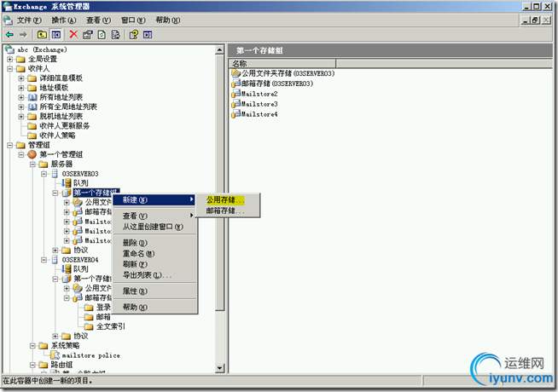The height and width of the screenshot is (392, 558).
Task: Collapse the 03SERVER04 node
Action: click(x=44, y=260)
